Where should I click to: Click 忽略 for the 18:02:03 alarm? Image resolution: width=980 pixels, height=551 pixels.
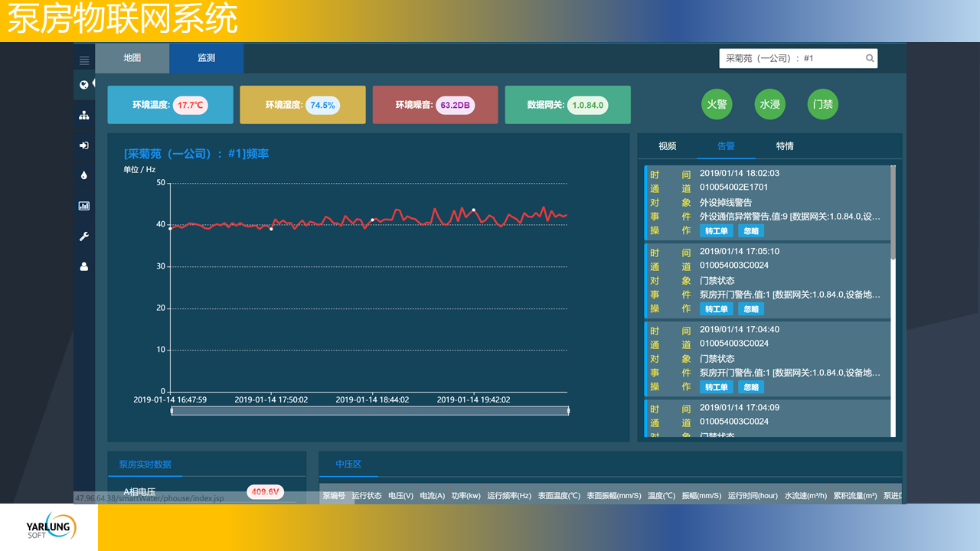tap(751, 231)
